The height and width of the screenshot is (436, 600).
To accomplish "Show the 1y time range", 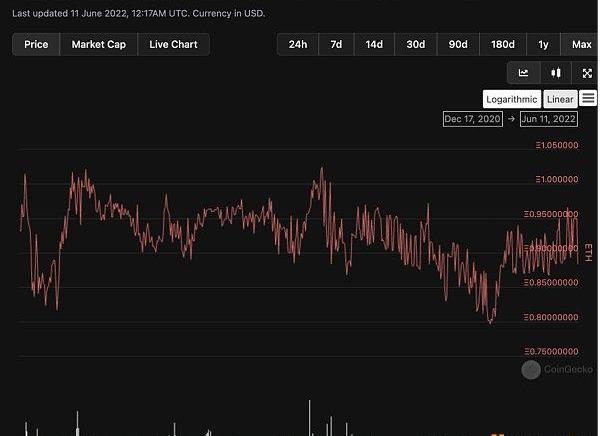I will pos(543,45).
